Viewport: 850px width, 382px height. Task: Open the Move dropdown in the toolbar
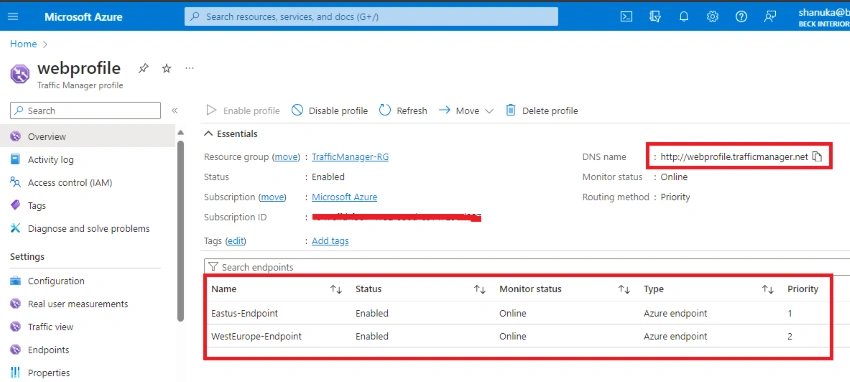[x=466, y=111]
